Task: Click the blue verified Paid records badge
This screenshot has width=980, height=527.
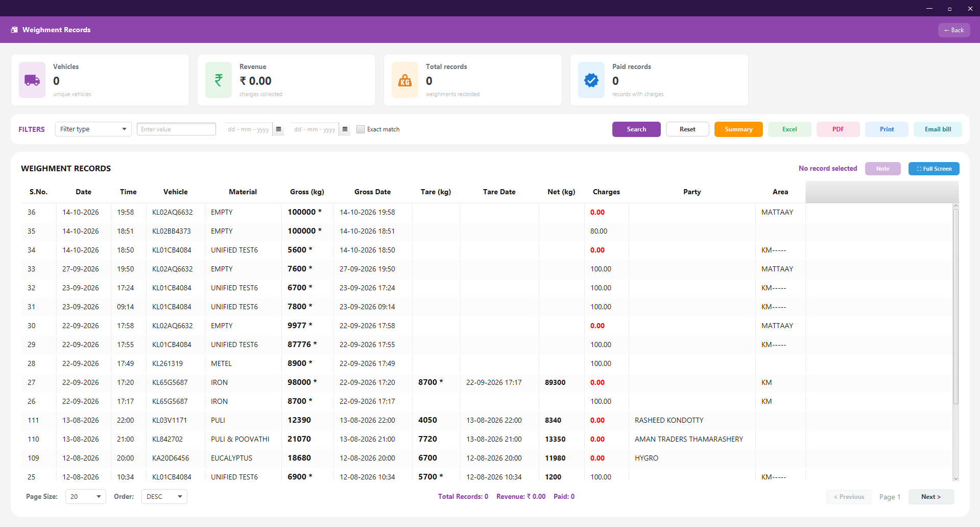Action: (591, 80)
